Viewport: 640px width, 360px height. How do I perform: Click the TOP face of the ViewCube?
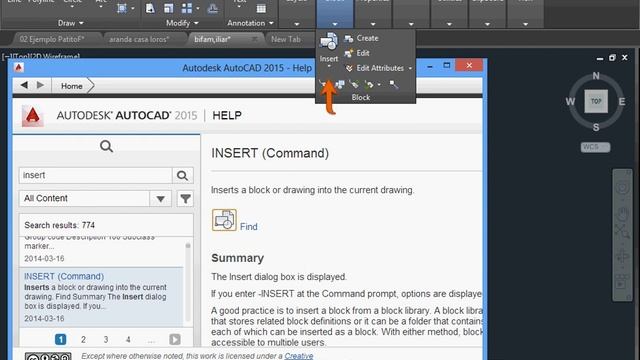click(596, 101)
